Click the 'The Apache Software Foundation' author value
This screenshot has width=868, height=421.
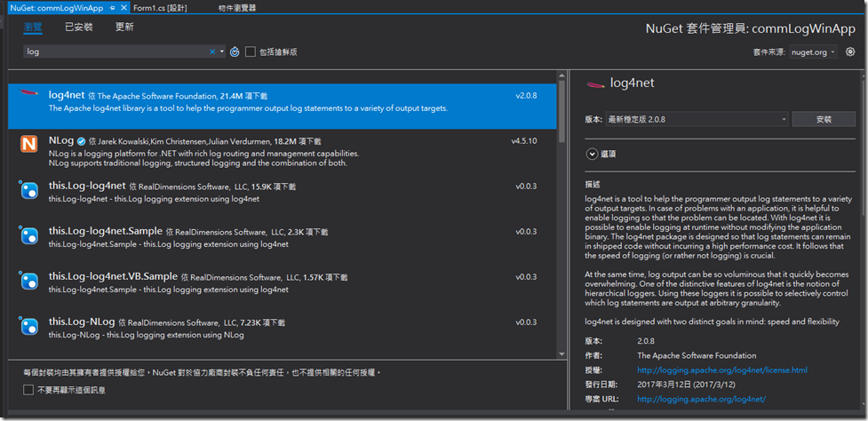(x=697, y=355)
